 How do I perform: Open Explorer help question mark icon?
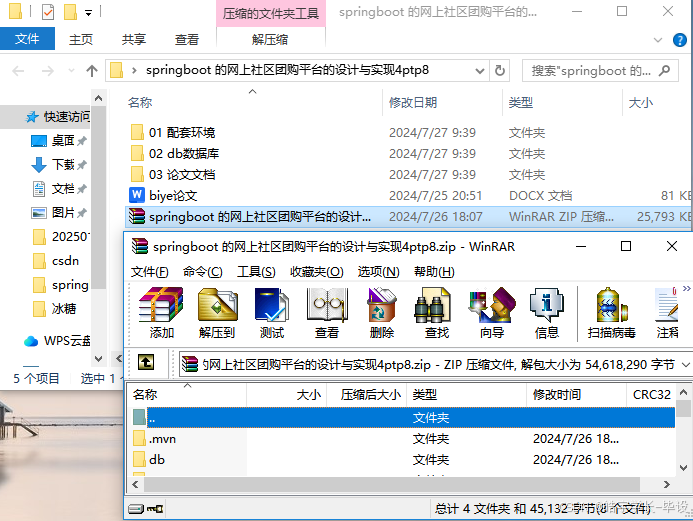pos(680,40)
